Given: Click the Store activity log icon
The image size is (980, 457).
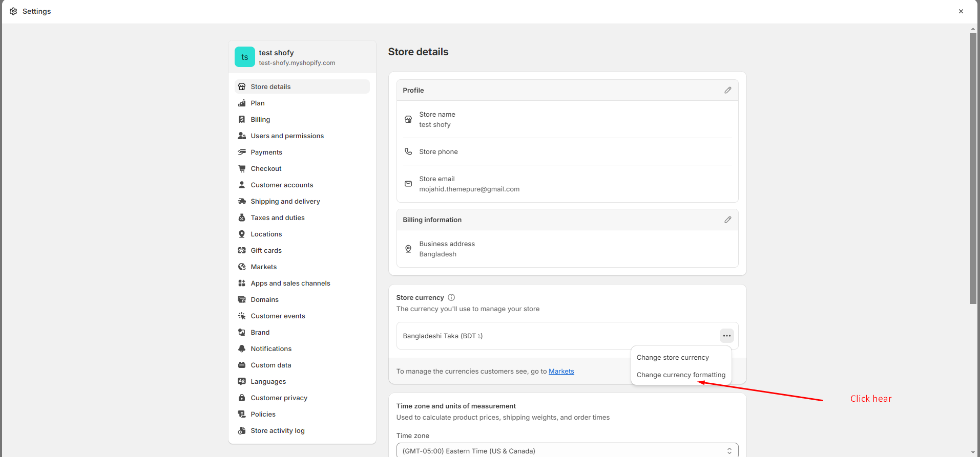Looking at the screenshot, I should 242,430.
